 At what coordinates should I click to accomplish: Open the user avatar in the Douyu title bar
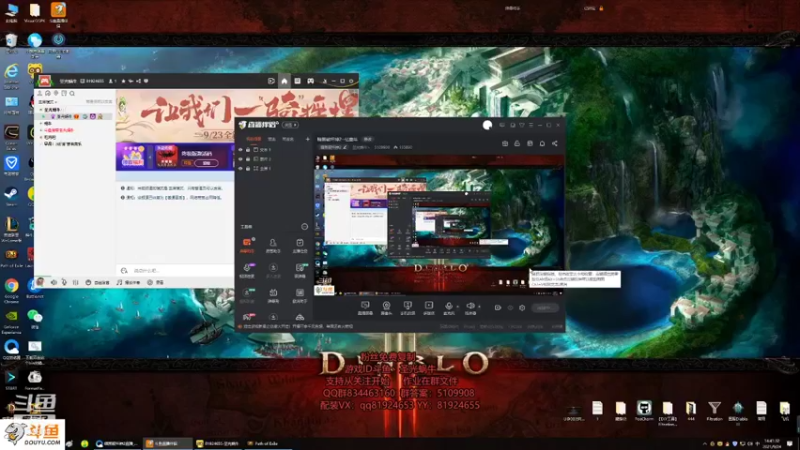click(487, 125)
